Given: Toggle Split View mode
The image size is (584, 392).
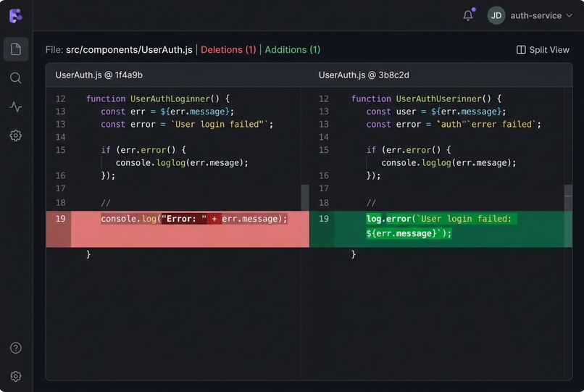Looking at the screenshot, I should click(543, 50).
